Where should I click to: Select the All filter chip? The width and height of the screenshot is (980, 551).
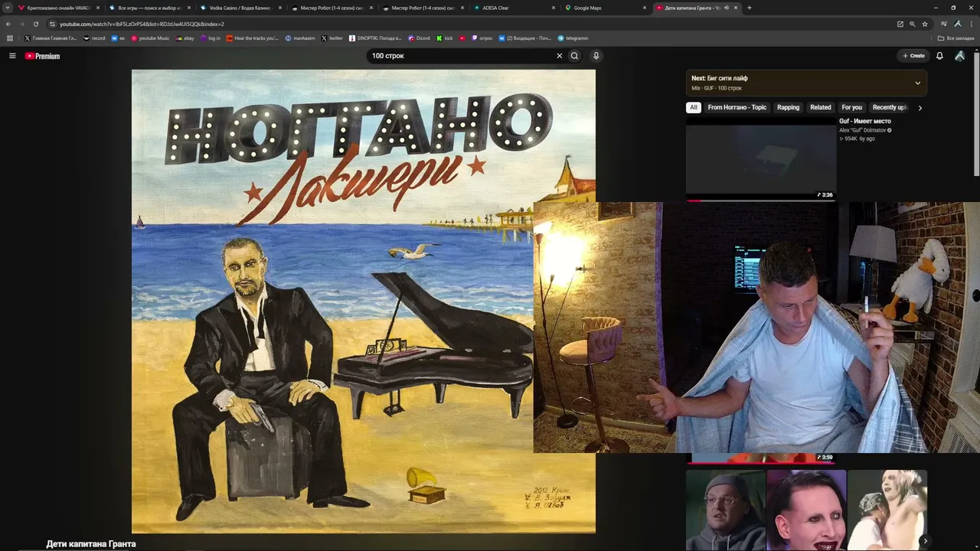pos(694,108)
